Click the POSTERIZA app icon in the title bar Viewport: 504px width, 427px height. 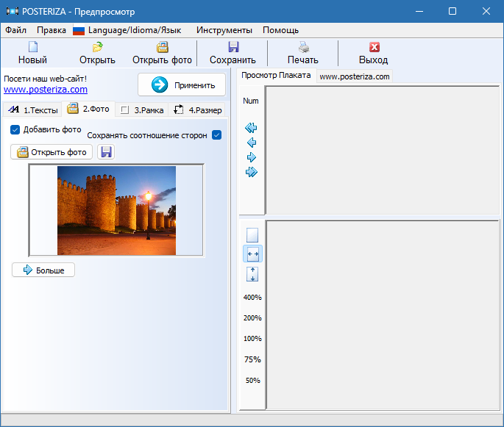click(x=13, y=11)
